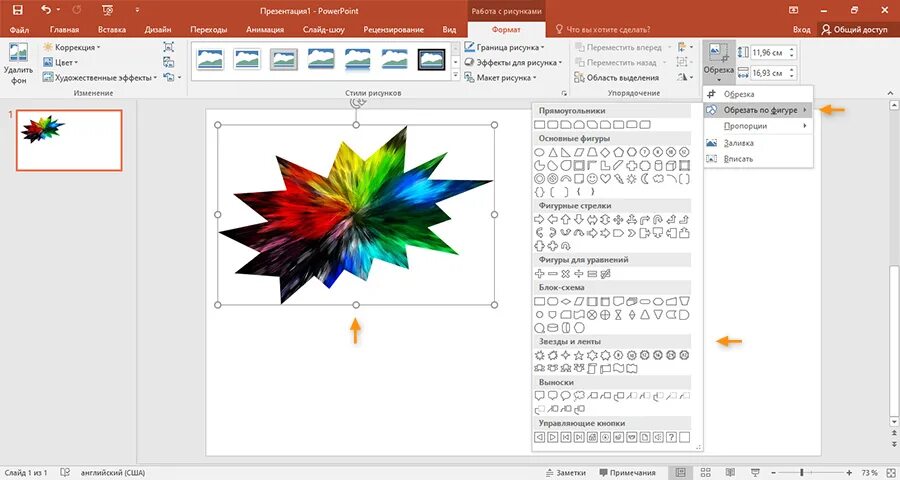This screenshot has height=480, width=900.
Task: Switch to the Дизайн tab
Action: (158, 29)
